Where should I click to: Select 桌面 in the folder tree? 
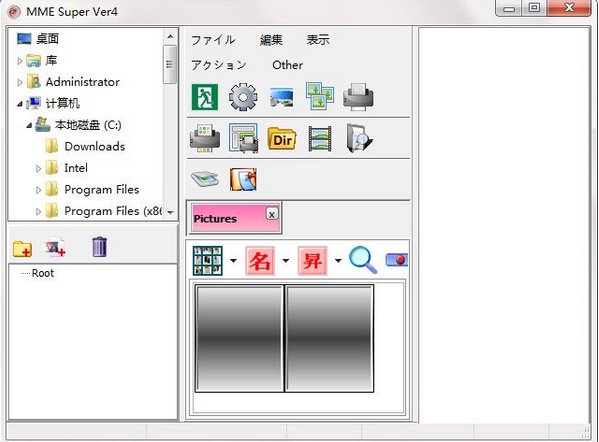coord(47,39)
